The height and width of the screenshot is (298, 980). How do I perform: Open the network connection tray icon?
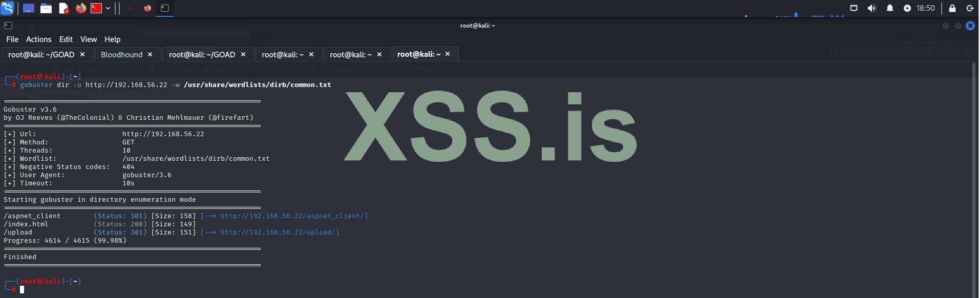pyautogui.click(x=854, y=8)
